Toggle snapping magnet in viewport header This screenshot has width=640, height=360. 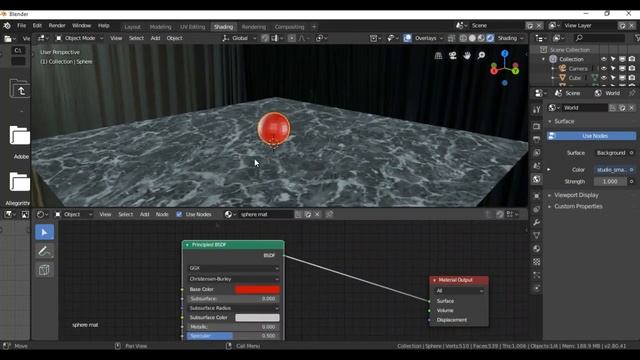[265, 38]
